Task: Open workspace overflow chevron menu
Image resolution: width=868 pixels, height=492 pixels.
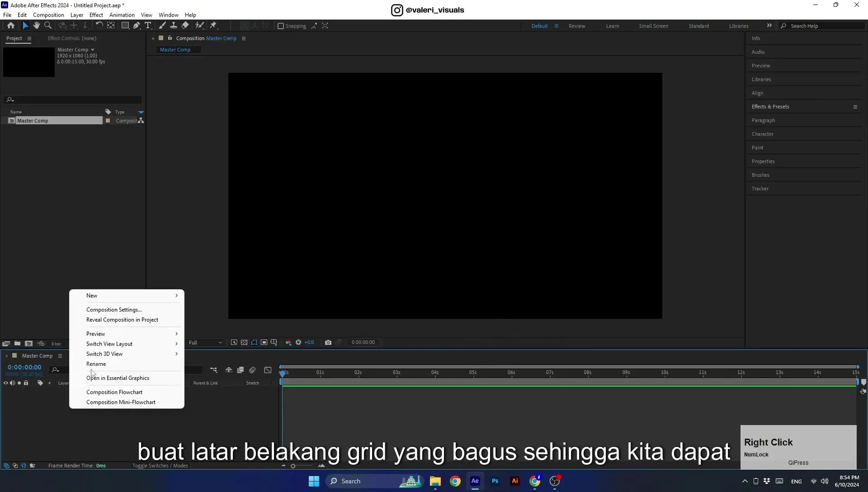Action: point(769,26)
